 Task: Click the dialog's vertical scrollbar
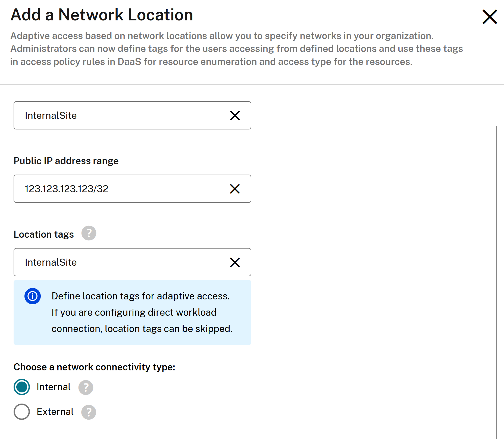(x=496, y=282)
